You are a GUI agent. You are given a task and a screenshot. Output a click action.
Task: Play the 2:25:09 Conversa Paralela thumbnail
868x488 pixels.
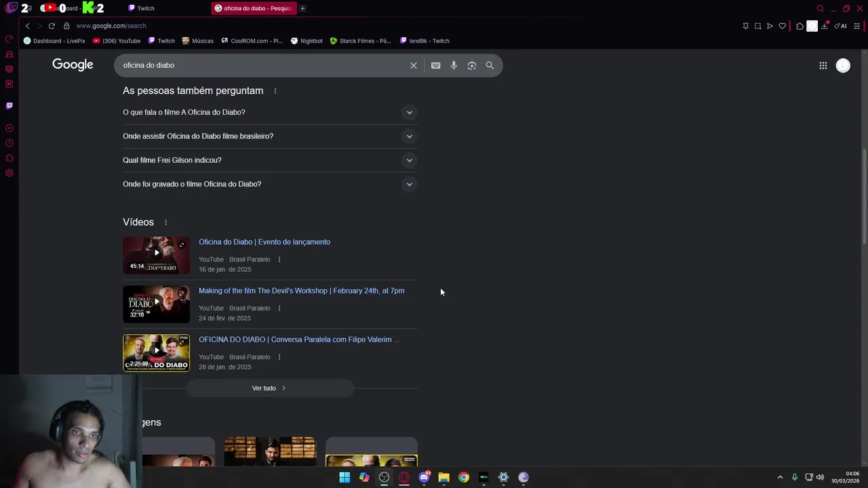[156, 352]
